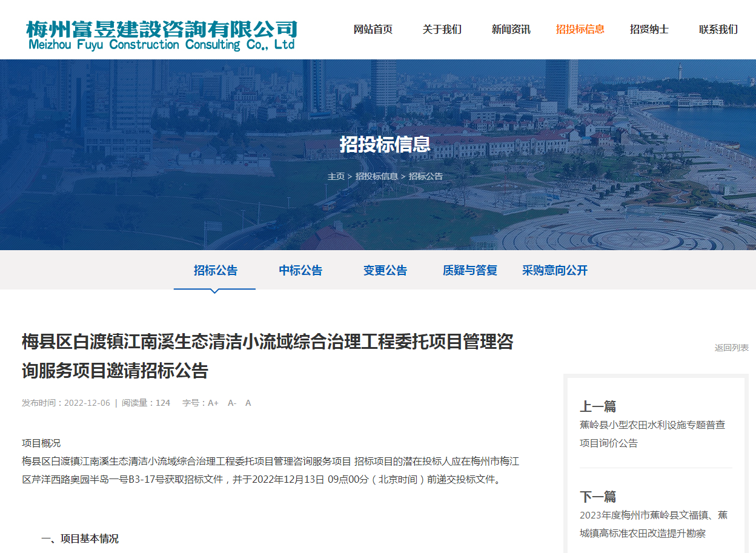Select the active 招标公告 tab
The width and height of the screenshot is (756, 553).
(214, 271)
